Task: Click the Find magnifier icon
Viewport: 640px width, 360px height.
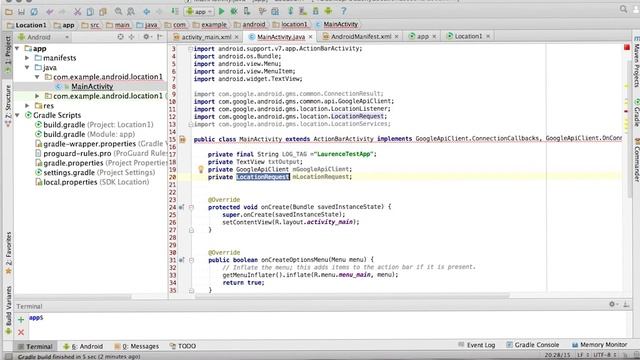Action: coord(118,12)
